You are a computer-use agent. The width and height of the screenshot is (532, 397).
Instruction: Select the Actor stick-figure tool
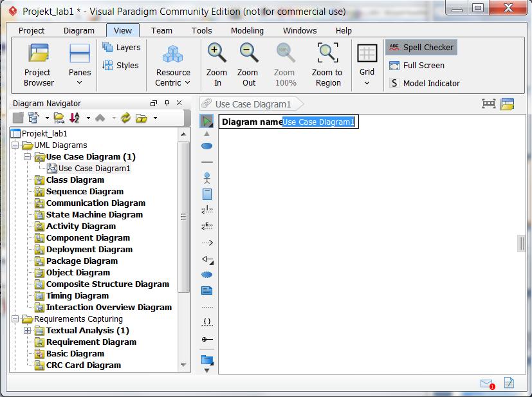pyautogui.click(x=206, y=178)
